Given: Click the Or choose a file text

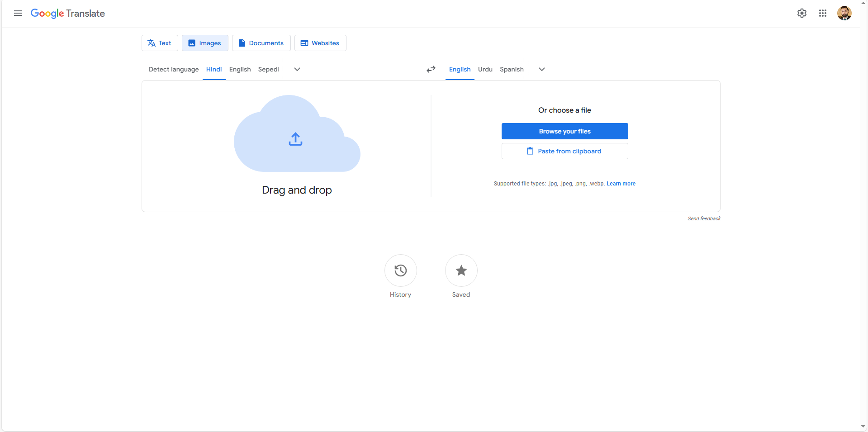Looking at the screenshot, I should 564,110.
